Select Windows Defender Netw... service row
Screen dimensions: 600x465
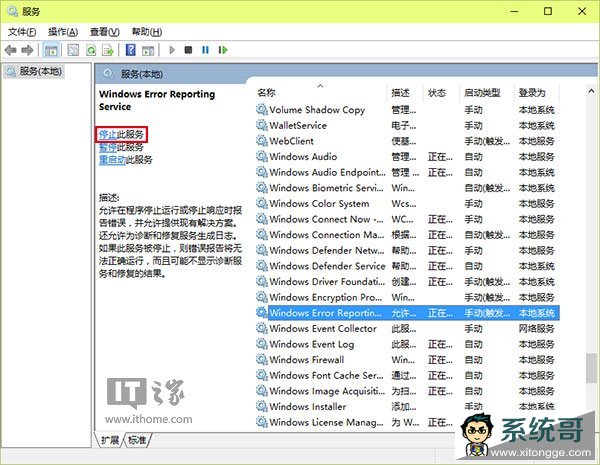coord(406,250)
